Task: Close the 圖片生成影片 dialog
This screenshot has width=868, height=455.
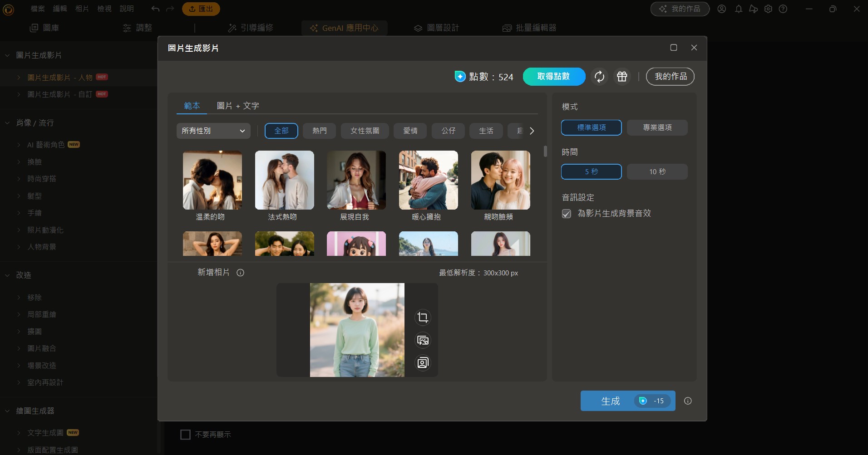Action: (x=694, y=48)
